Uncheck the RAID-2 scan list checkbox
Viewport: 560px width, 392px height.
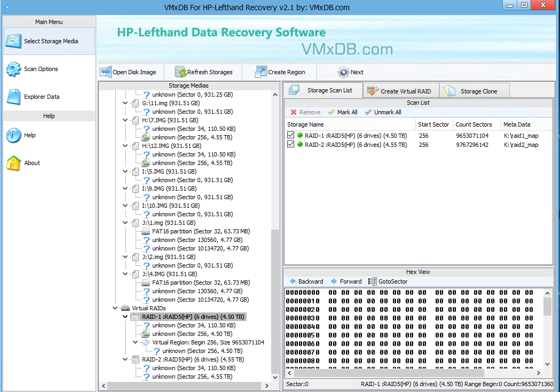pos(291,144)
